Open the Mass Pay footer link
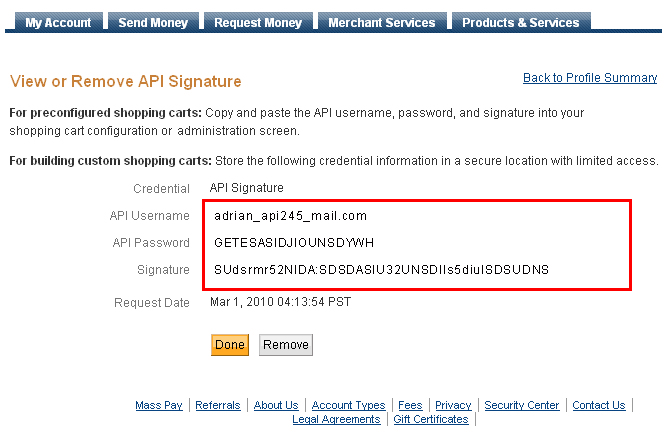Image resolution: width=671 pixels, height=438 pixels. 159,405
